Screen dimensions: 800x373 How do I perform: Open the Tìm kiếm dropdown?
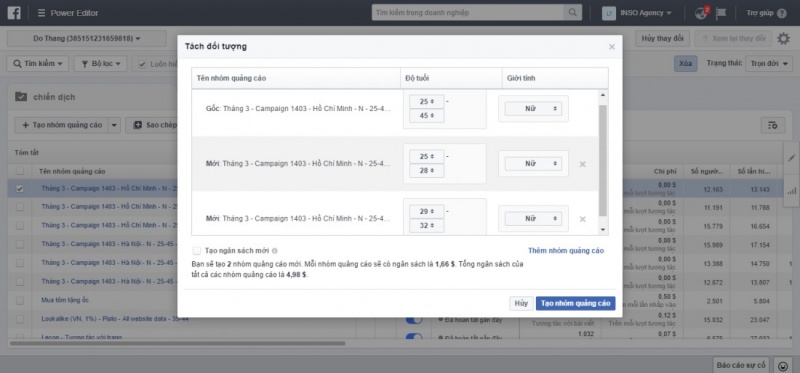point(37,64)
